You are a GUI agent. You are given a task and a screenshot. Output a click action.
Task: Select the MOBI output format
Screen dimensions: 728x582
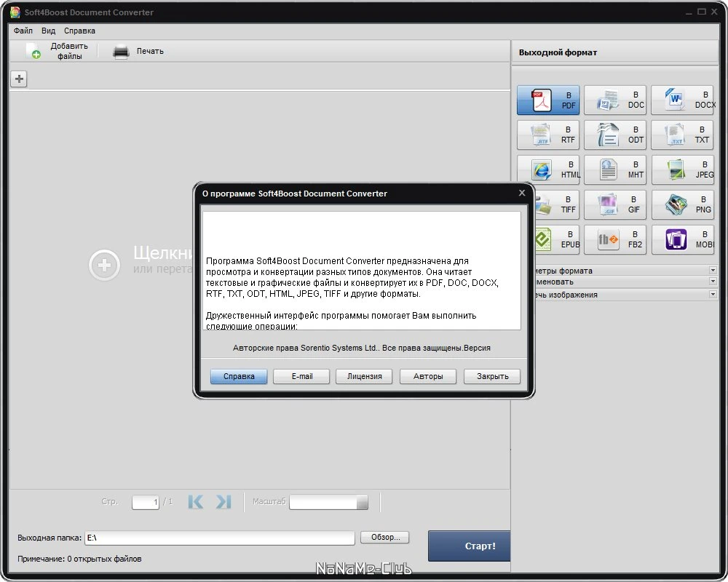[682, 239]
